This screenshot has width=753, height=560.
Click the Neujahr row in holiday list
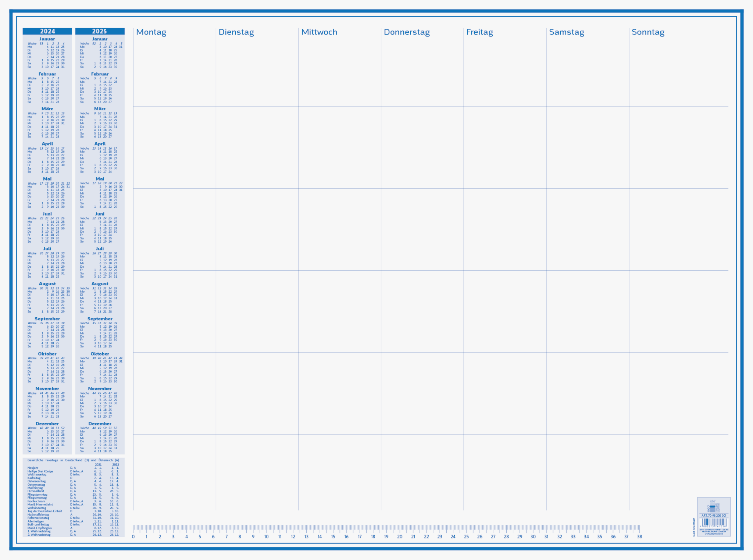point(33,468)
